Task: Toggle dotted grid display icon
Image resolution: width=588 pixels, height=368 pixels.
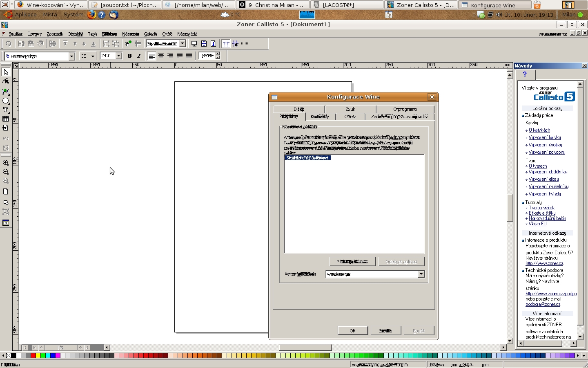Action: pyautogui.click(x=245, y=44)
